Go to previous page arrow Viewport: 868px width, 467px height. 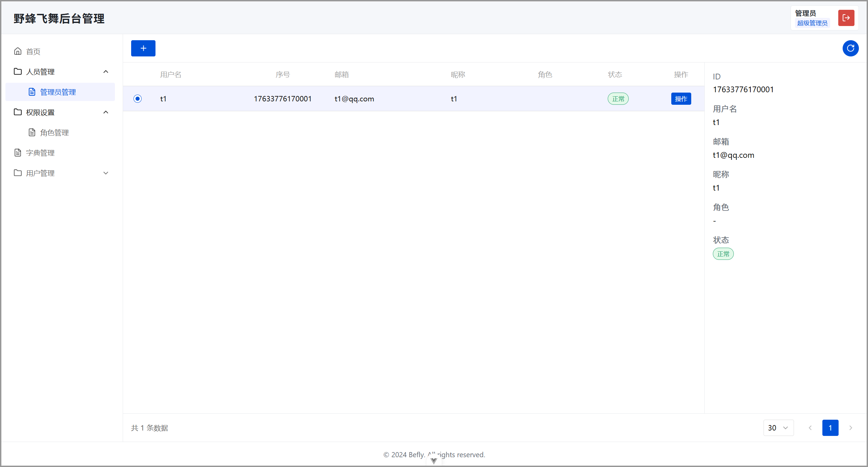pos(810,428)
